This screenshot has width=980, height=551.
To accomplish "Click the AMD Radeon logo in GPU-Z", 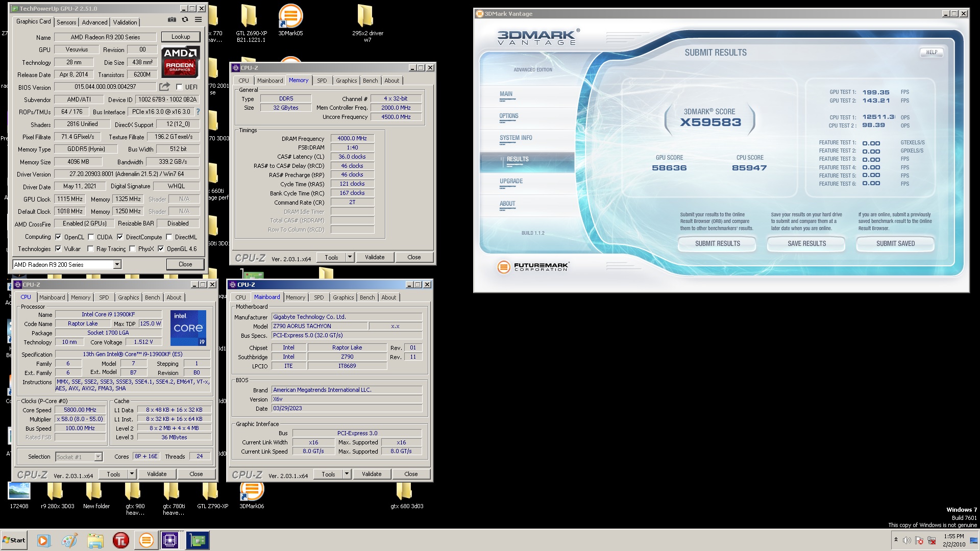I will pyautogui.click(x=180, y=62).
